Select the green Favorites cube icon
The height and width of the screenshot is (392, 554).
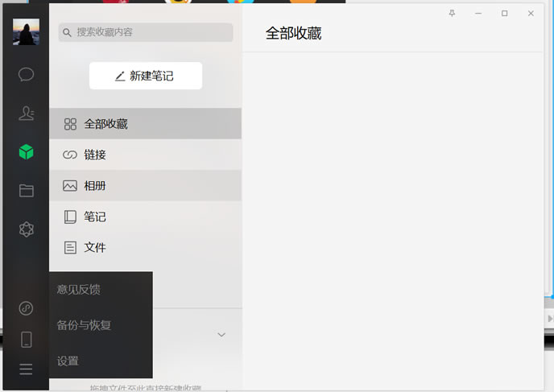click(26, 152)
